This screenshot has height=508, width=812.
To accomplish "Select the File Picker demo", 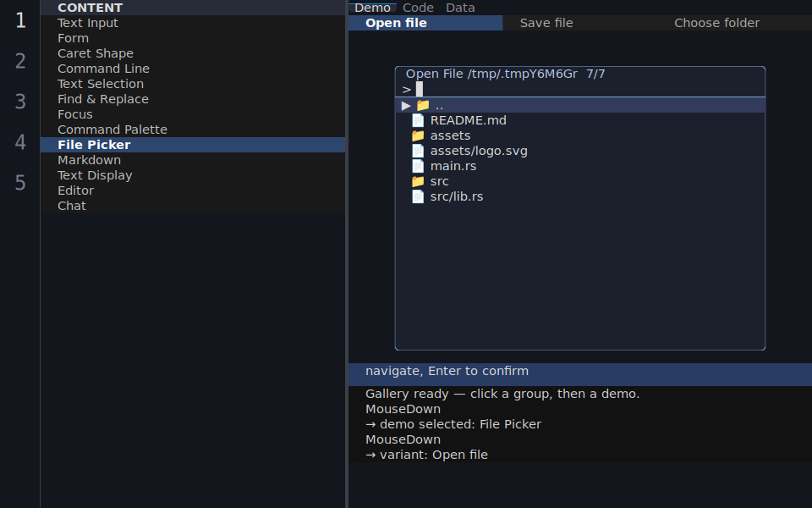I will click(x=193, y=145).
